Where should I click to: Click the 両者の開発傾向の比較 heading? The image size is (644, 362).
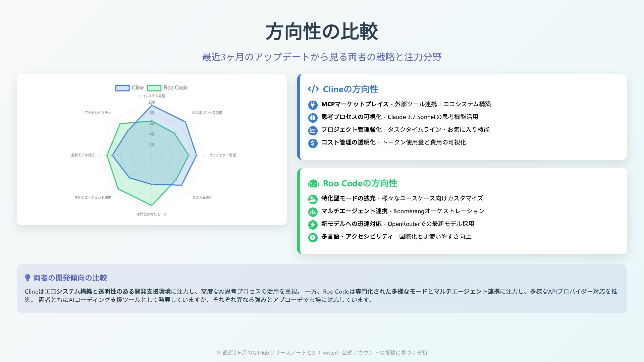(x=70, y=278)
